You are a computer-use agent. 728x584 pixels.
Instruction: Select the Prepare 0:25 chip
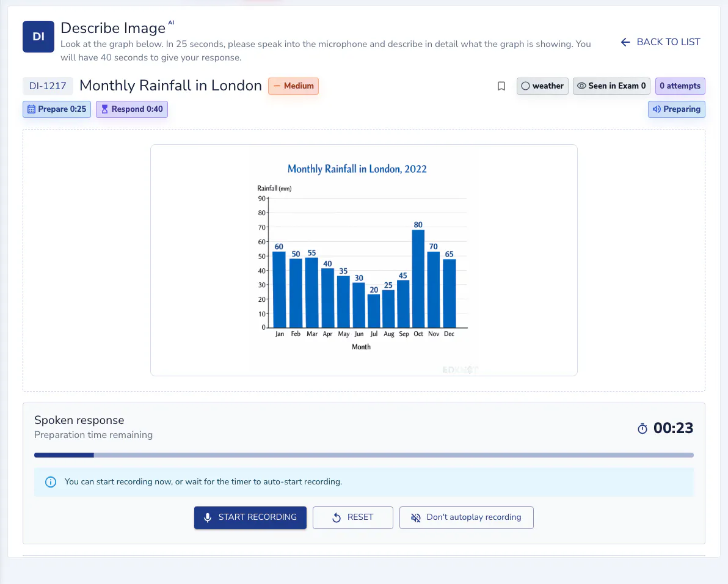tap(57, 109)
